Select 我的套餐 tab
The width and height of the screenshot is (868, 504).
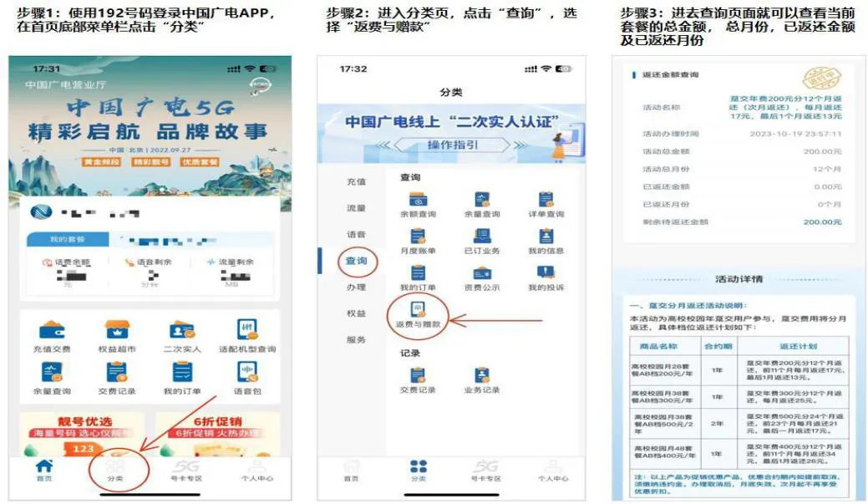[68, 239]
